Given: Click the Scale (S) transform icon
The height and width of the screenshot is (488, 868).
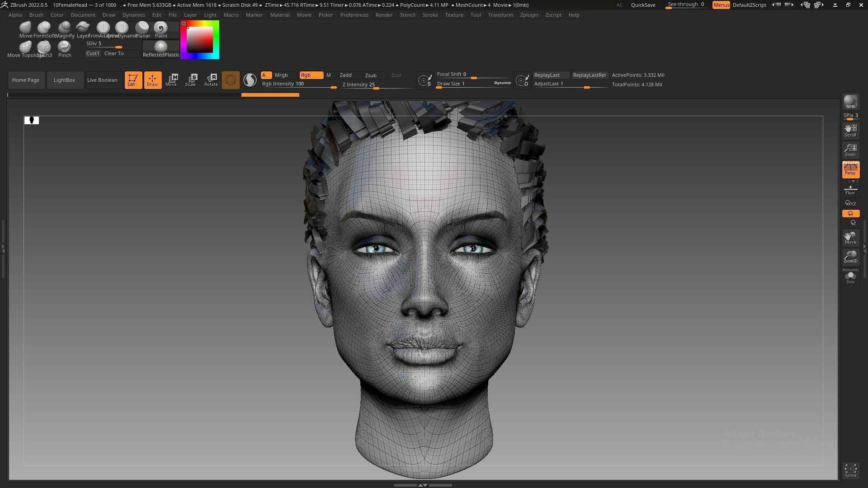Looking at the screenshot, I should (x=191, y=80).
